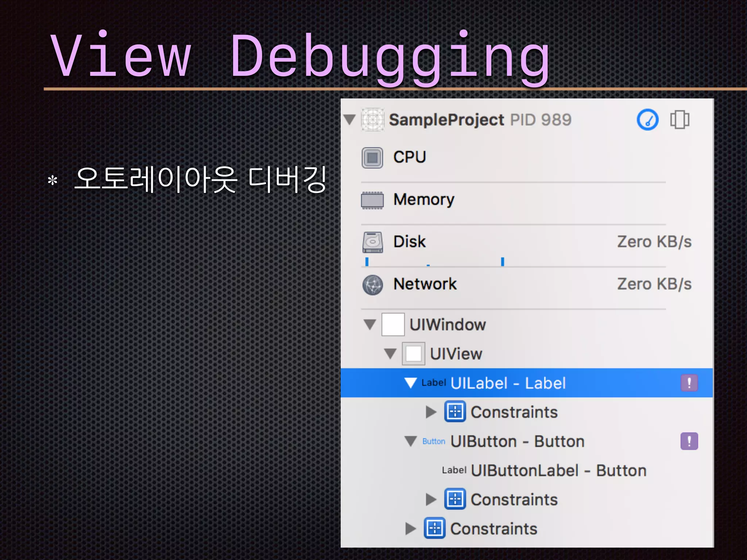Click the Memory module icon
The height and width of the screenshot is (560, 747).
(372, 200)
